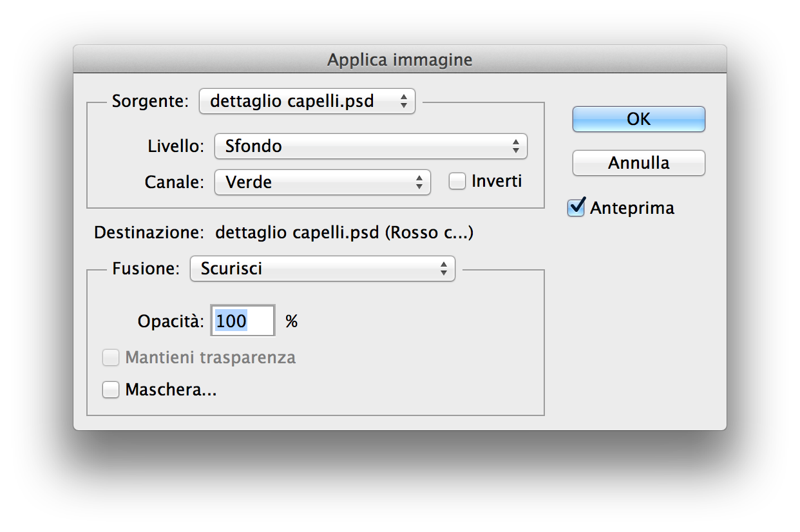
Task: Confirm with the OK button
Action: (x=638, y=119)
